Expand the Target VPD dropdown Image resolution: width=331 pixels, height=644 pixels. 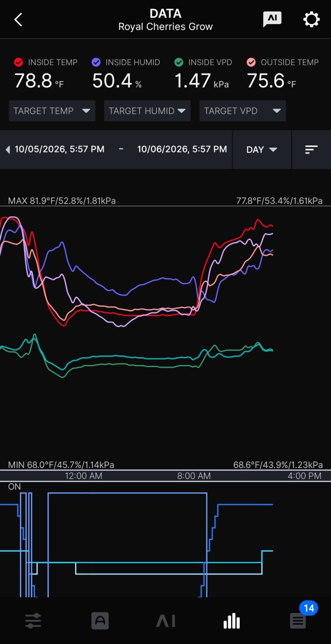(242, 111)
